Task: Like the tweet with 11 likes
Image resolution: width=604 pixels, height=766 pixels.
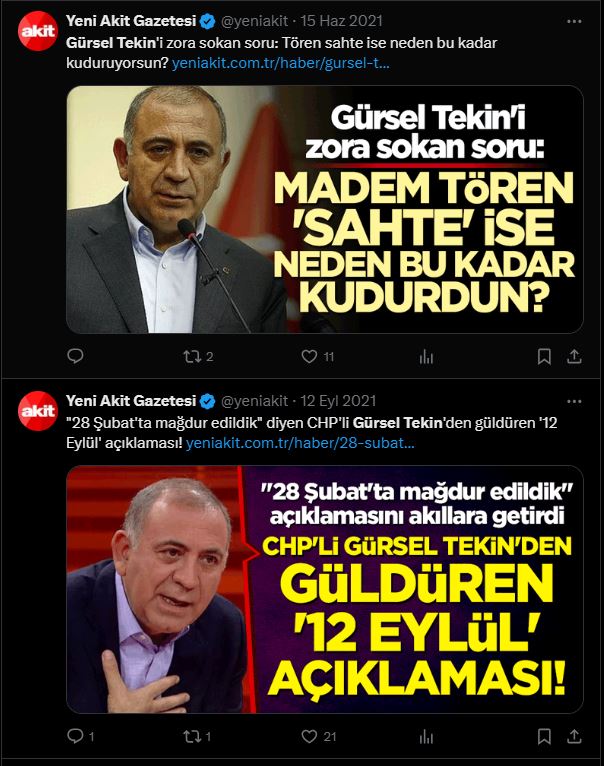Action: point(318,357)
